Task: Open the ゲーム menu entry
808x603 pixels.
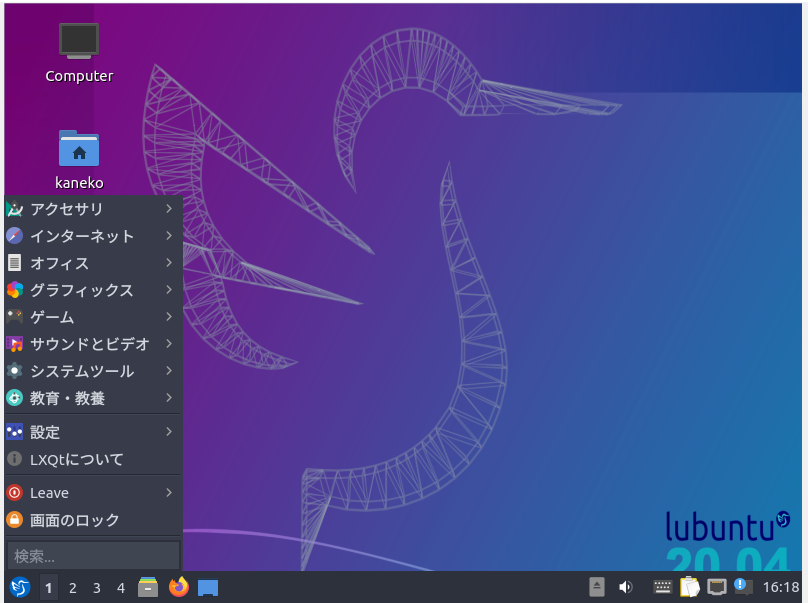Action: tap(93, 317)
